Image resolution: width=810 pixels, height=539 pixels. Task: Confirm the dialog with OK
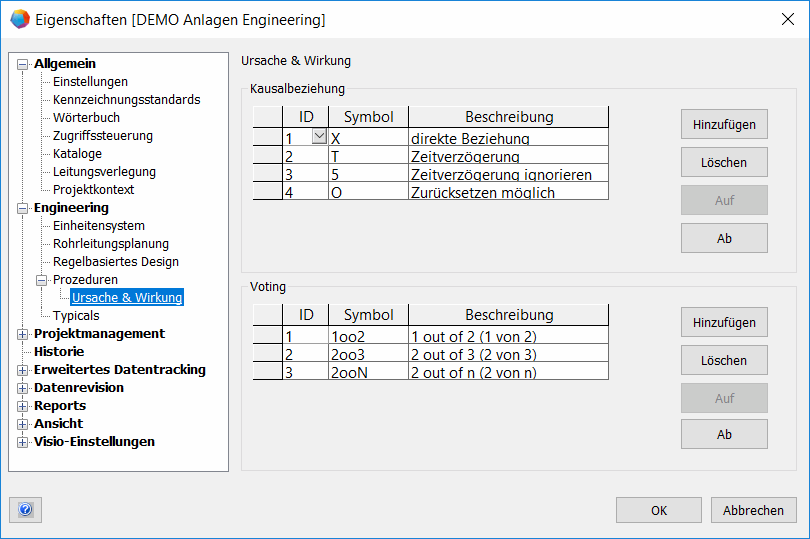[658, 510]
